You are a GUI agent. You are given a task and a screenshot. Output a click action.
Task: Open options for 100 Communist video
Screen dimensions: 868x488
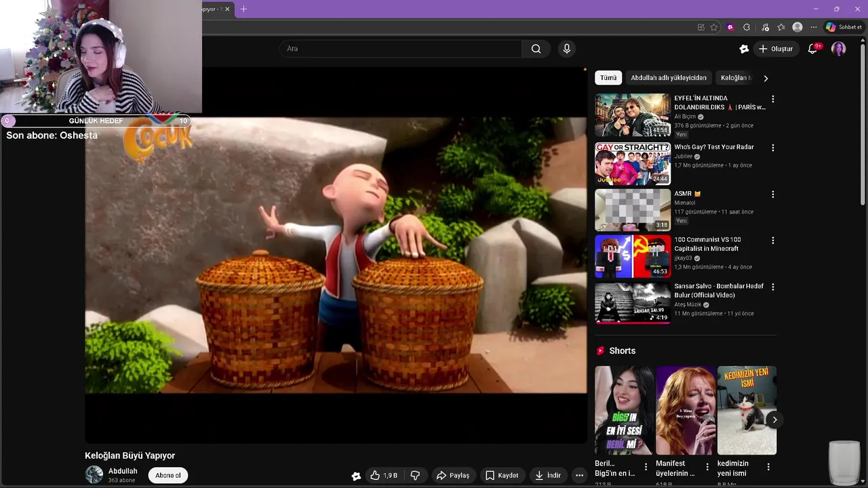[x=772, y=241]
